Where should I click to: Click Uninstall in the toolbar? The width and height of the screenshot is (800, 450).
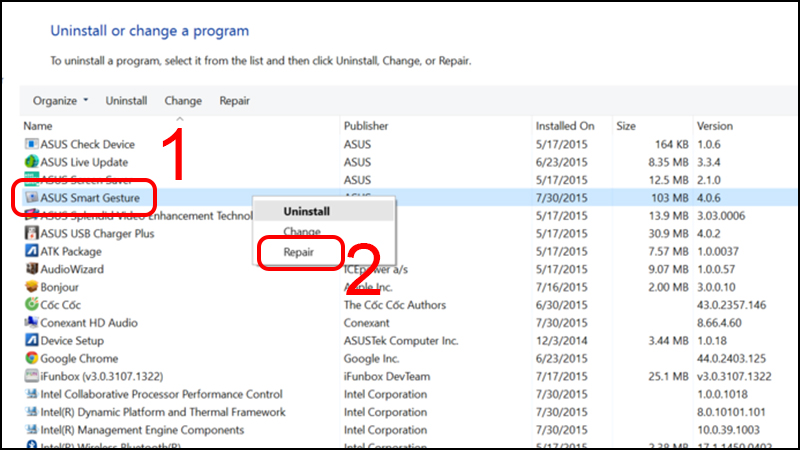coord(126,101)
